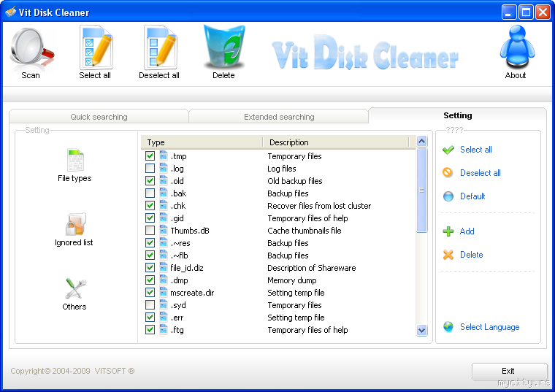Uncheck the .dmp file type checkbox
Viewport: 555px width, 392px height.
pyautogui.click(x=150, y=280)
